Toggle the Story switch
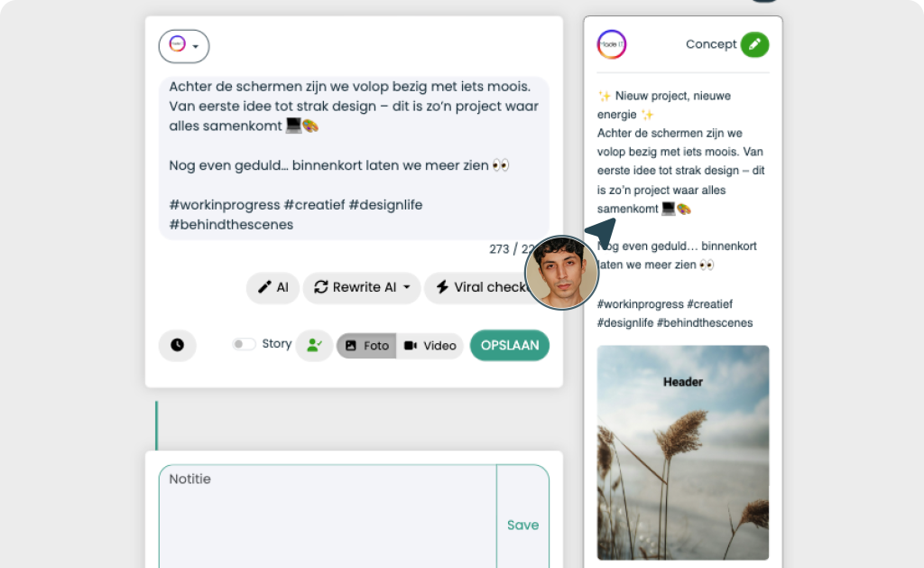This screenshot has height=568, width=924. tap(244, 344)
